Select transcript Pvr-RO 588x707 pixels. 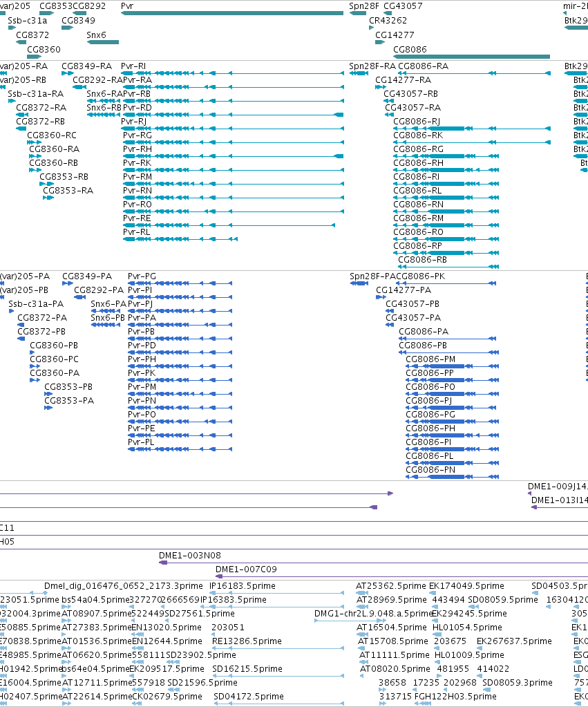point(137,205)
